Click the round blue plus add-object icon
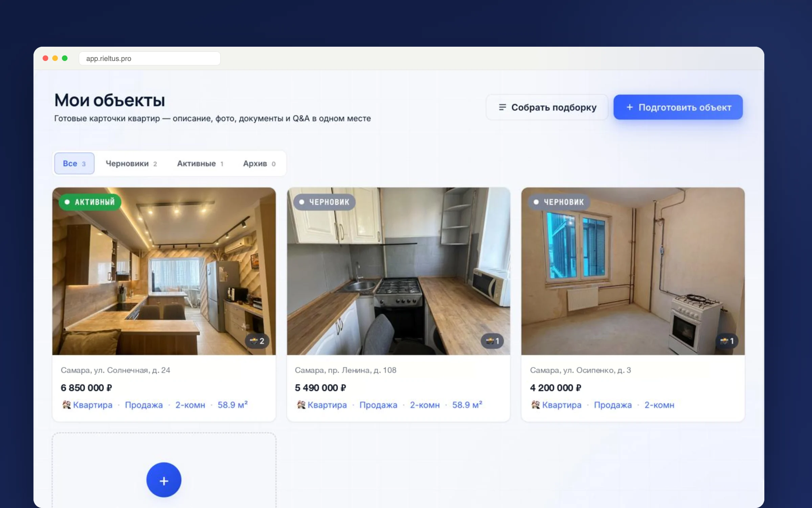The height and width of the screenshot is (508, 812). tap(164, 480)
